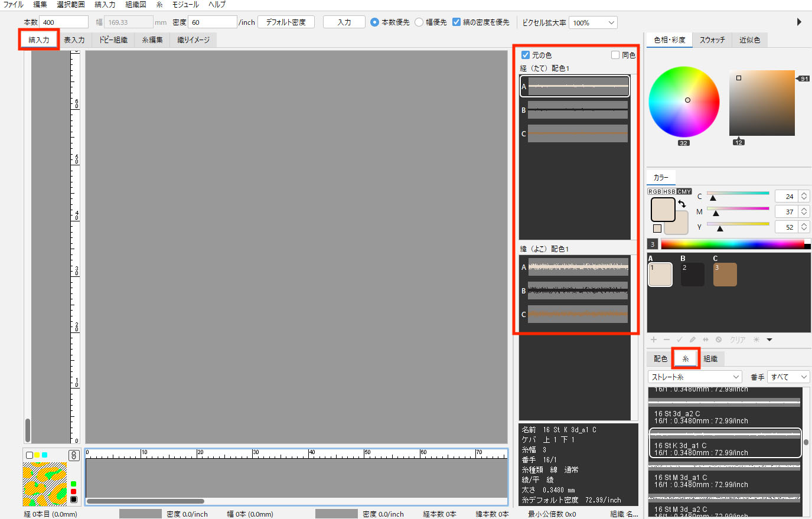812x519 pixels.
Task: Expand the ストレート糸 yarn type dropdown
Action: pyautogui.click(x=695, y=377)
